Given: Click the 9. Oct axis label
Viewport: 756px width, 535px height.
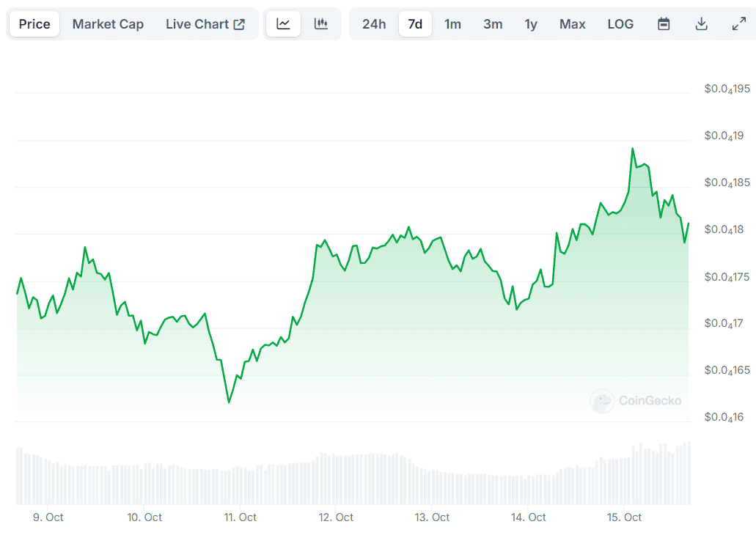Looking at the screenshot, I should (x=48, y=517).
